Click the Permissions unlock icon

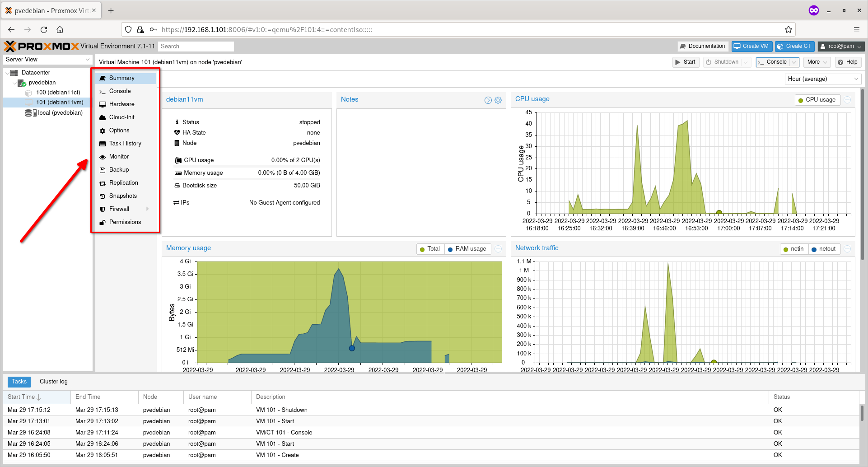103,222
